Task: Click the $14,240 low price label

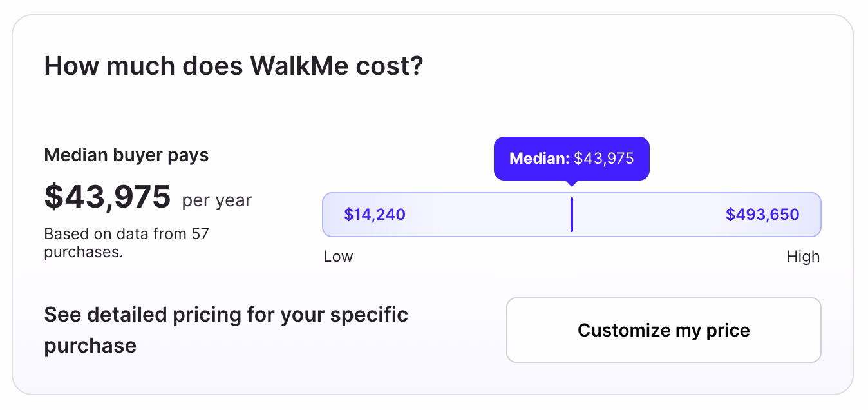Action: click(x=374, y=214)
